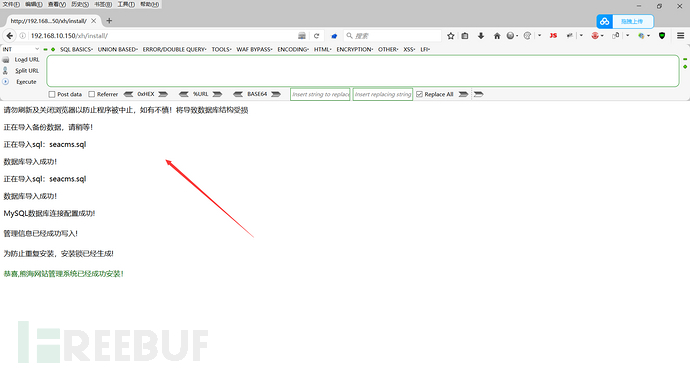Focus the Insert string to replace field

point(320,94)
